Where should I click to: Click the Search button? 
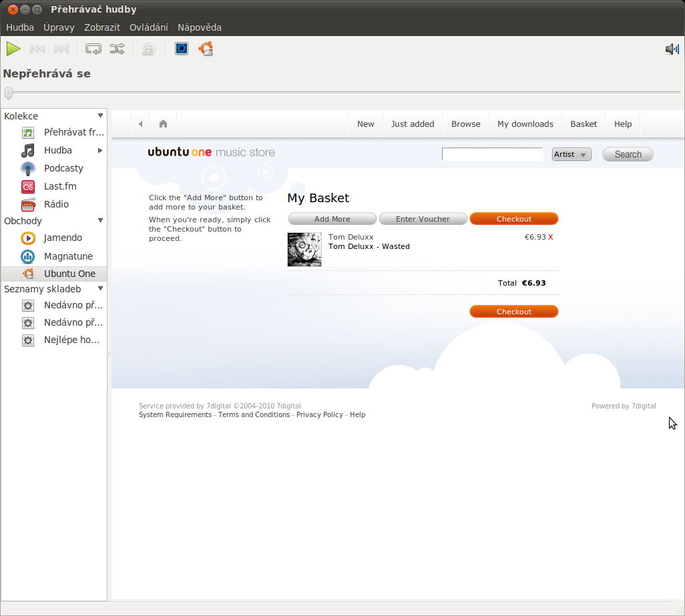[x=628, y=154]
